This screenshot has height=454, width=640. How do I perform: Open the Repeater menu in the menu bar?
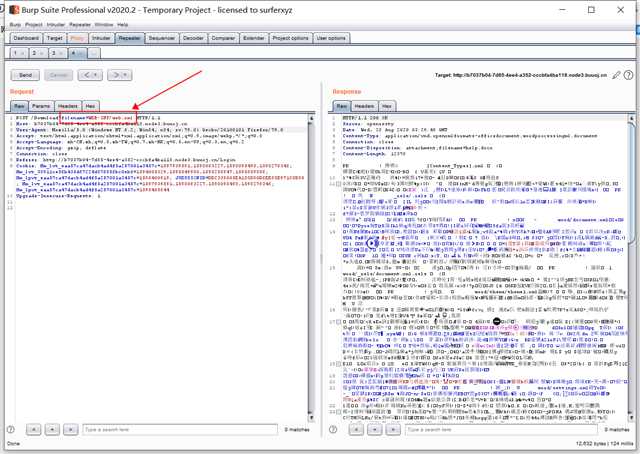click(80, 24)
